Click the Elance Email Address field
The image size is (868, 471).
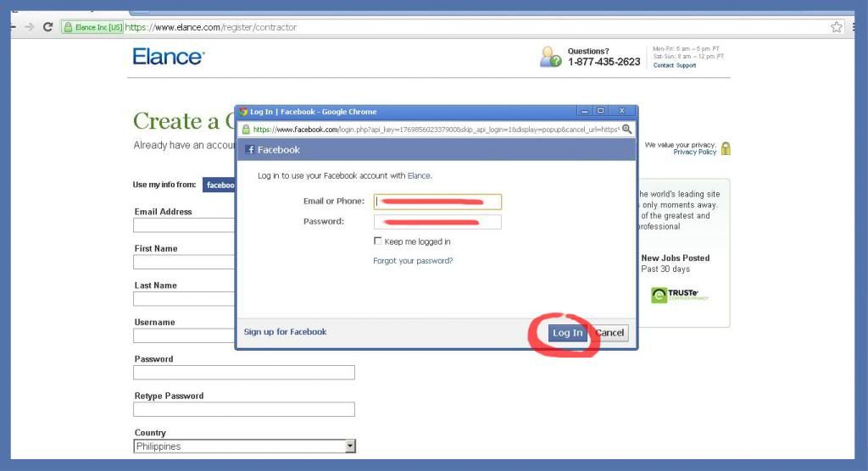(184, 225)
